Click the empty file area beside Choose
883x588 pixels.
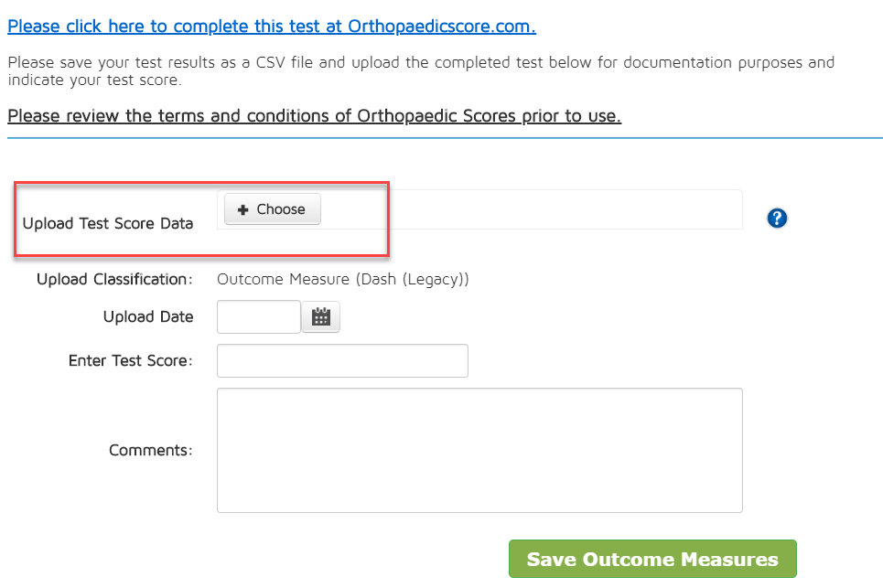531,209
